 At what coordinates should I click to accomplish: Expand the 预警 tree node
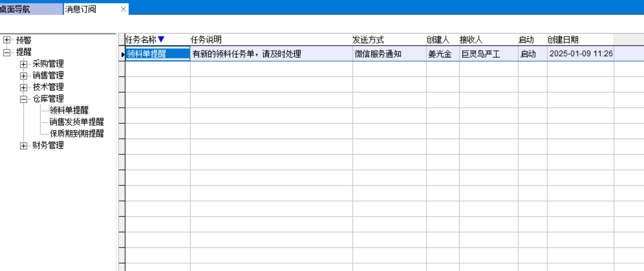[6, 41]
